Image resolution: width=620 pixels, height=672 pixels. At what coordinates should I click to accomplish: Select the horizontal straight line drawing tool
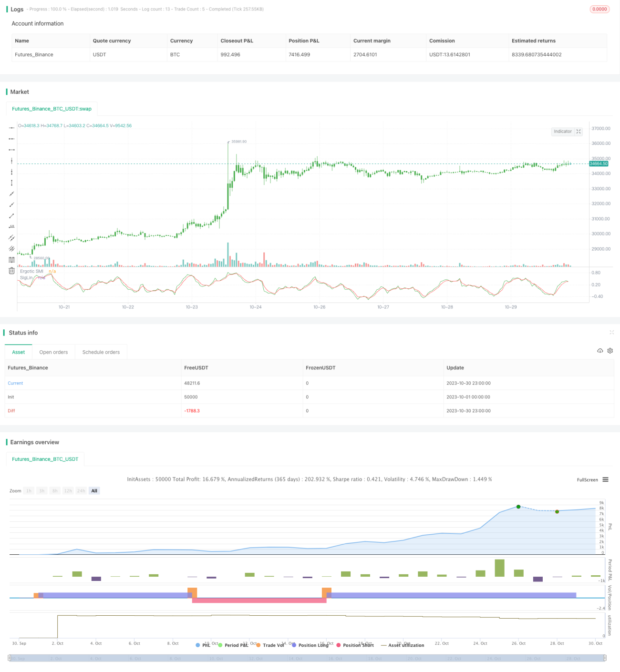click(x=11, y=128)
